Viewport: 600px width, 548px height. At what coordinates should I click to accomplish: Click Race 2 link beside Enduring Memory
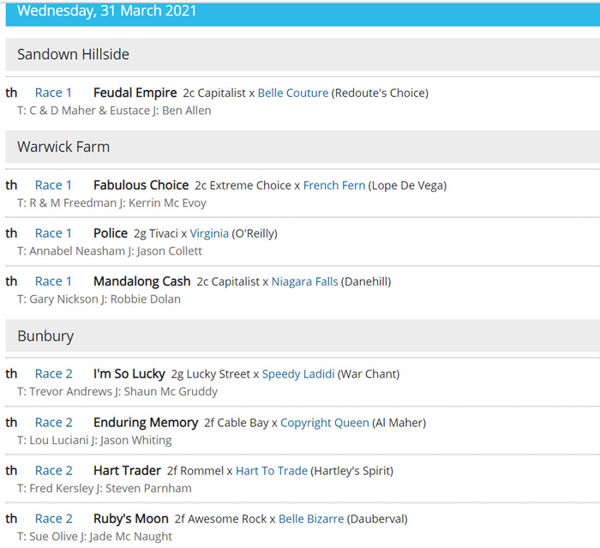tap(53, 423)
